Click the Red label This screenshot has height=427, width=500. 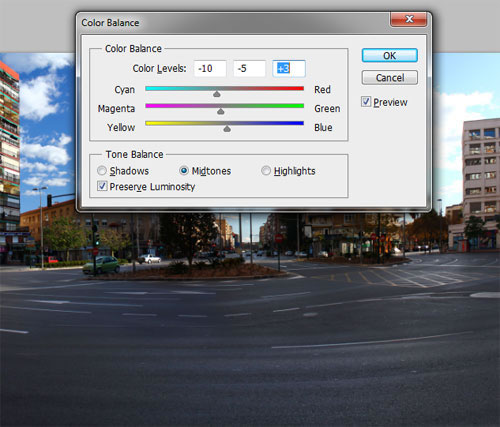point(322,90)
